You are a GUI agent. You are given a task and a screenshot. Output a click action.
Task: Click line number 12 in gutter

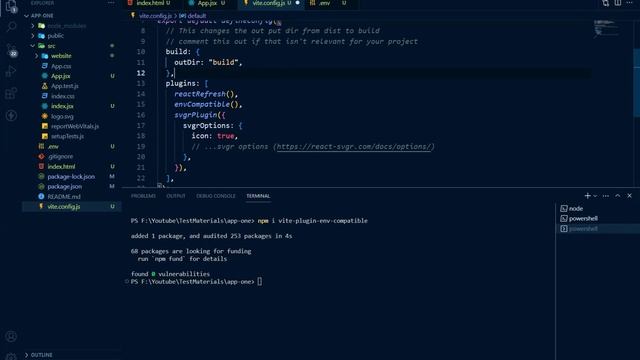click(x=141, y=73)
